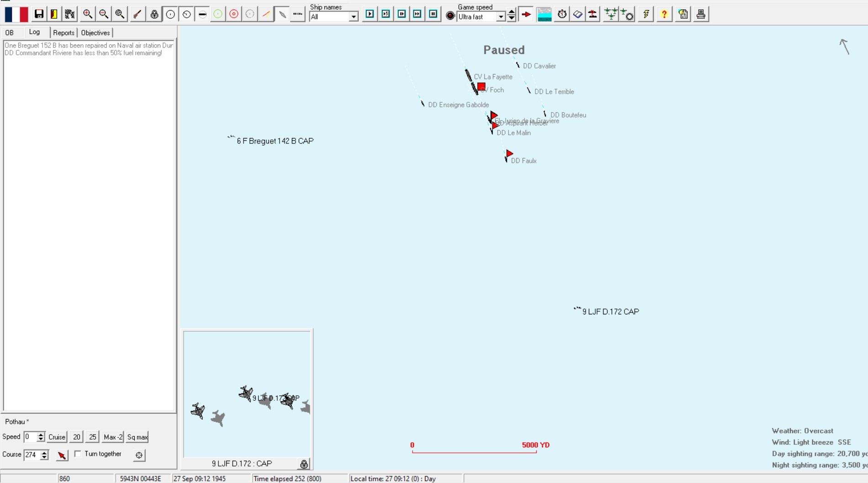Click the hand-on-document icon
The height and width of the screenshot is (483, 868).
pos(683,15)
